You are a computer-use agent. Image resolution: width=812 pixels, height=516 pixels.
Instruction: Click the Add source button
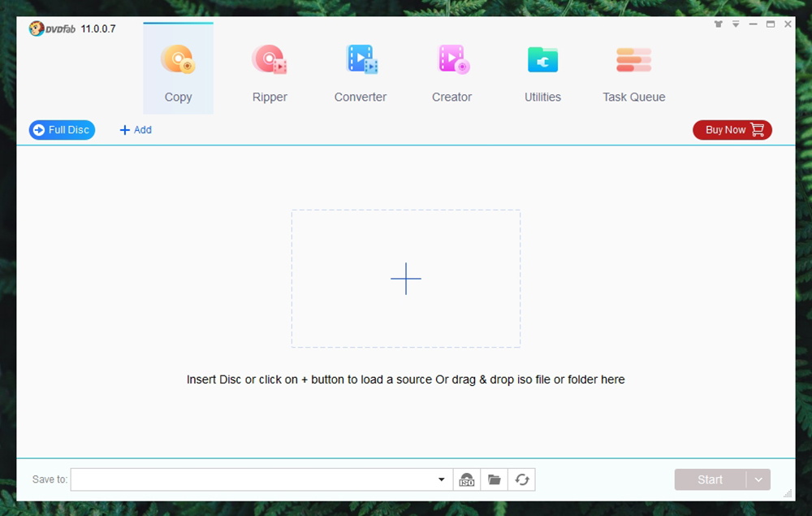click(136, 130)
